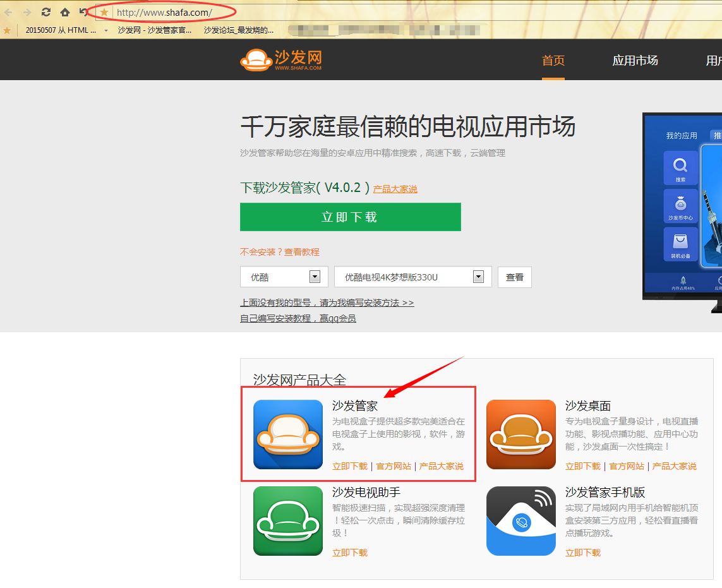Click the 查看 button
Image resolution: width=722 pixels, height=588 pixels.
(514, 277)
